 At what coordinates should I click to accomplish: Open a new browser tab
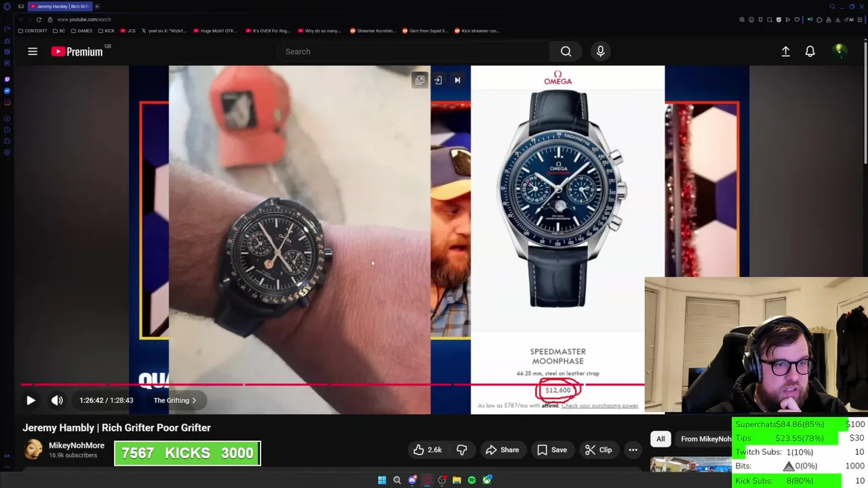point(97,6)
